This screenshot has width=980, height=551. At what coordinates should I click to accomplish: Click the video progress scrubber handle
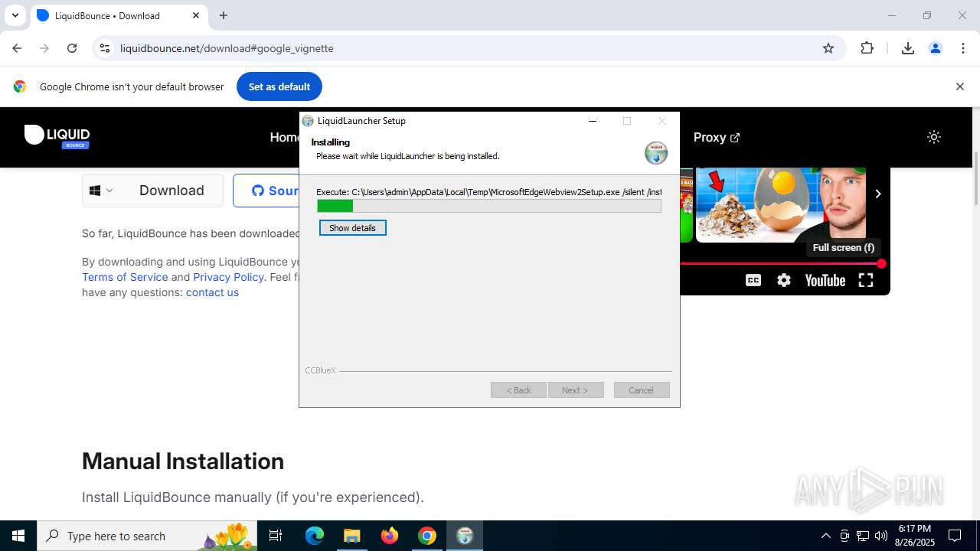881,263
